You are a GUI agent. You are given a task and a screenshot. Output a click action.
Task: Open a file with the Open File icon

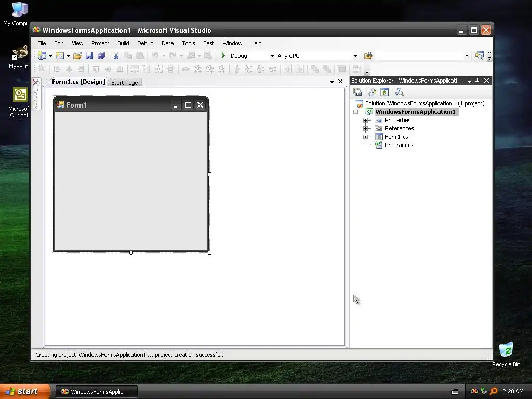tap(77, 56)
